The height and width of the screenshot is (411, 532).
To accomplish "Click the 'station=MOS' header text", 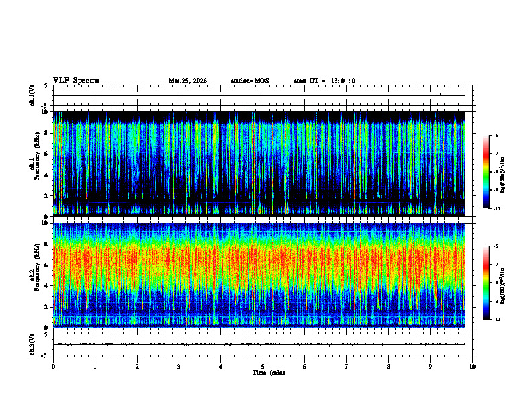I will pyautogui.click(x=250, y=81).
